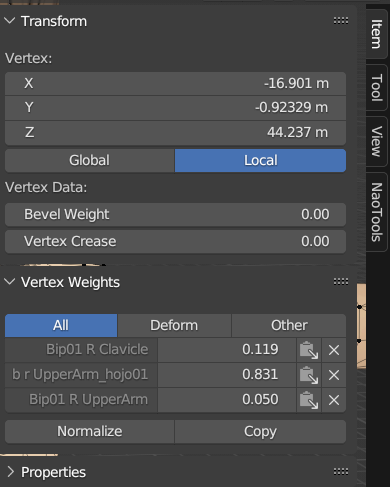Adjust the Bip01 R UpperArm 0.050 weight
This screenshot has height=487, width=390.
coord(227,400)
